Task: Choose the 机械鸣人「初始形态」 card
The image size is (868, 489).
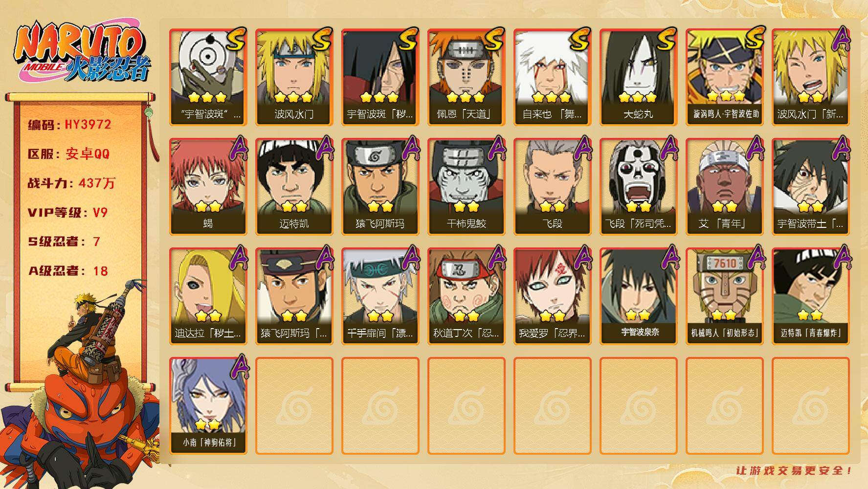Action: (724, 296)
